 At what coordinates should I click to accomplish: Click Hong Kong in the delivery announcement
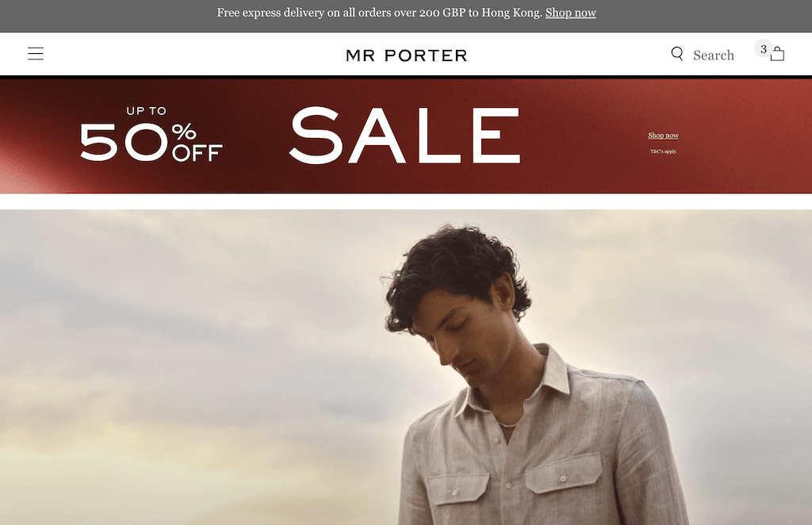click(x=511, y=13)
